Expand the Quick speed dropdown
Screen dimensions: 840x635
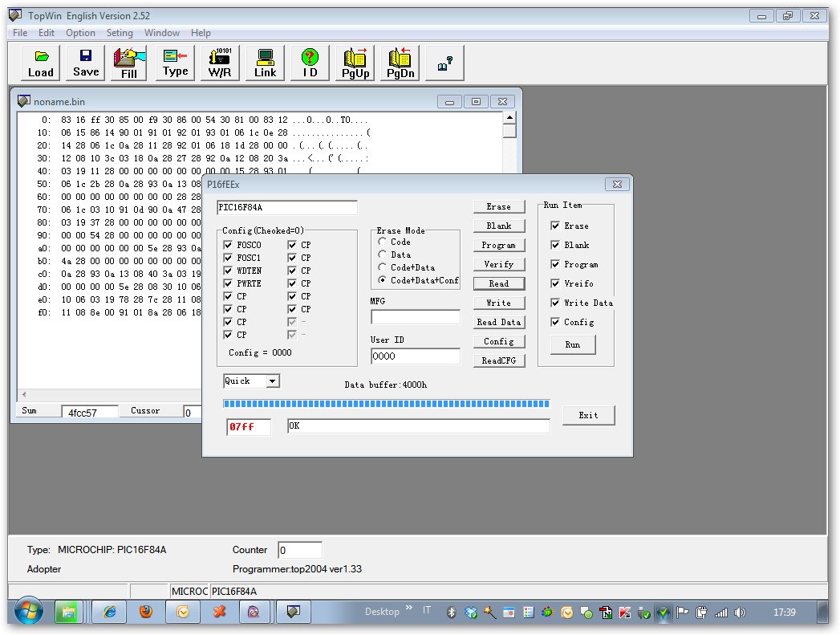(x=273, y=381)
